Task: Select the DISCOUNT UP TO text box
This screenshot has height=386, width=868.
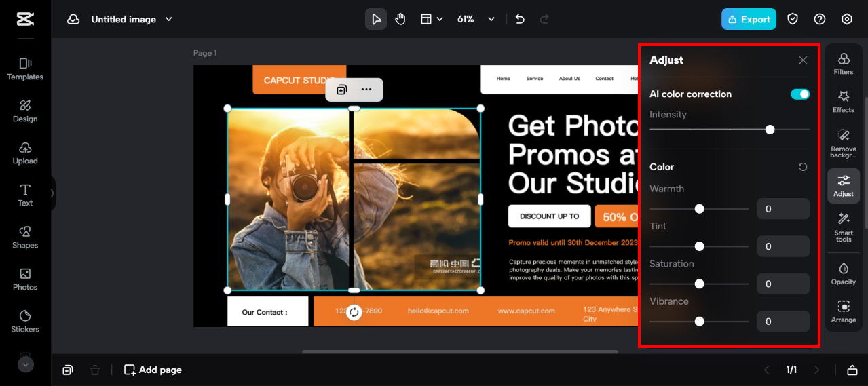Action: pyautogui.click(x=549, y=216)
